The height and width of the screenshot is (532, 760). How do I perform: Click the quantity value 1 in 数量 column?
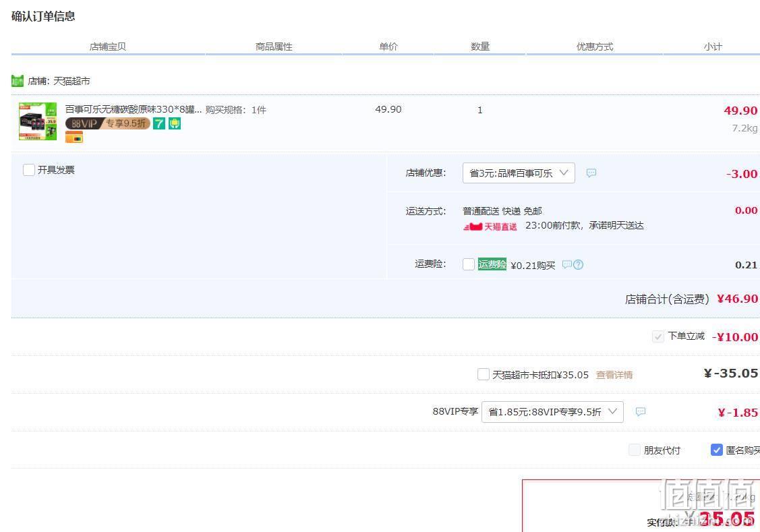[480, 110]
